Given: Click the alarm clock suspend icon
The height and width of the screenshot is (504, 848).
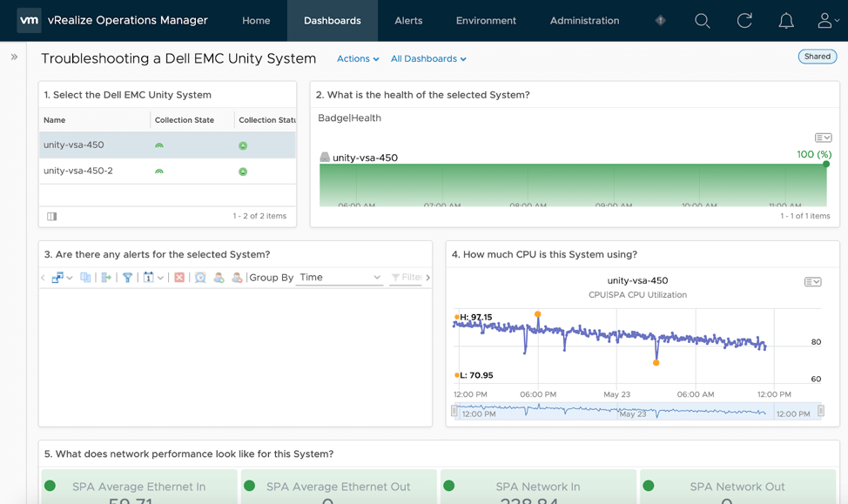Looking at the screenshot, I should coord(200,278).
